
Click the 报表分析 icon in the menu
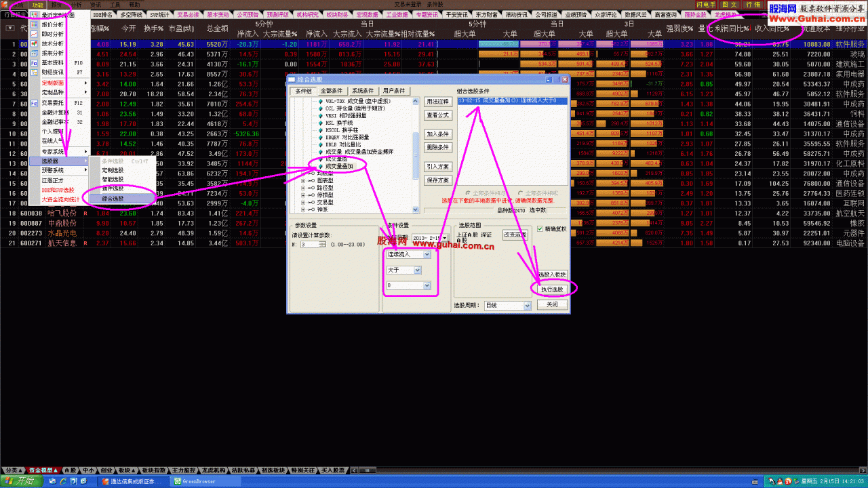(34, 52)
